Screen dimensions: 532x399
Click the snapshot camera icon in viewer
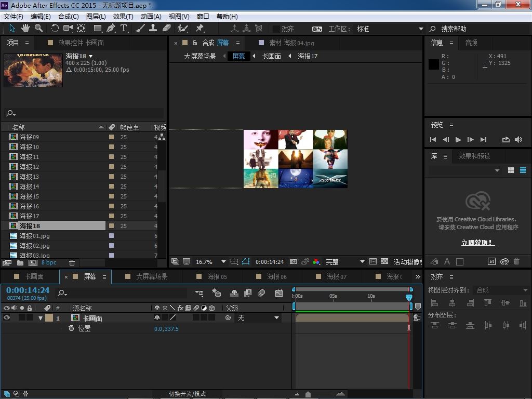(294, 262)
